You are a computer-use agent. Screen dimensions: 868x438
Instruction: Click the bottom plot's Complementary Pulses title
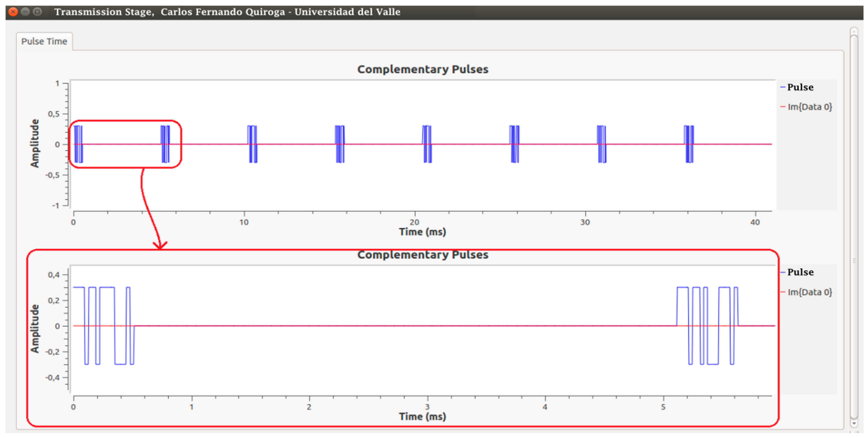pyautogui.click(x=423, y=255)
